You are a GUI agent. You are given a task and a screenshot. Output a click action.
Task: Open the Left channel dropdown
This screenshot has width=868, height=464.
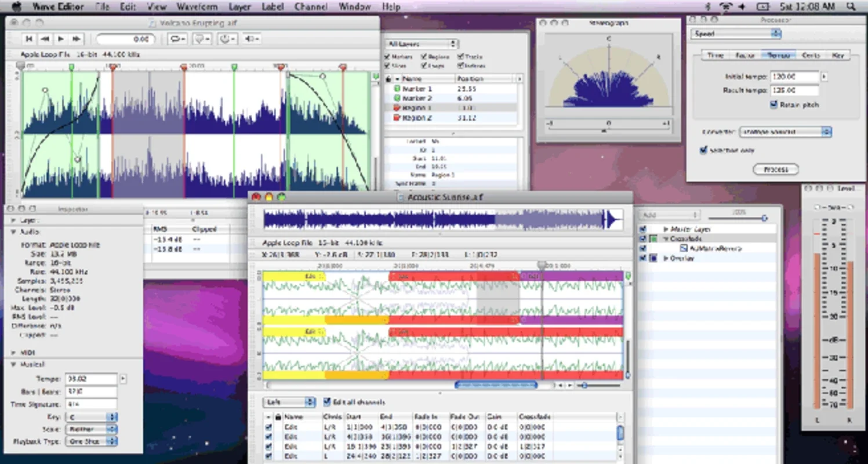click(x=289, y=402)
